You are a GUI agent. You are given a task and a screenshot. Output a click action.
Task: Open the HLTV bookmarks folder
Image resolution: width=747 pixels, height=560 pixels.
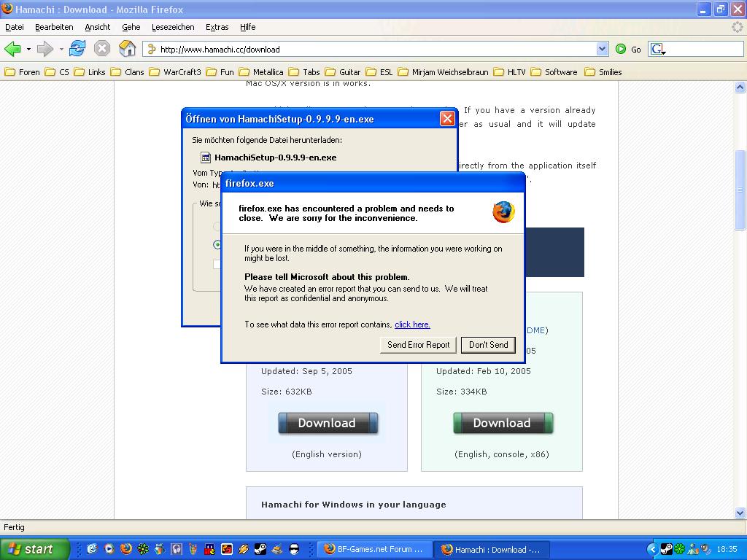pyautogui.click(x=510, y=72)
